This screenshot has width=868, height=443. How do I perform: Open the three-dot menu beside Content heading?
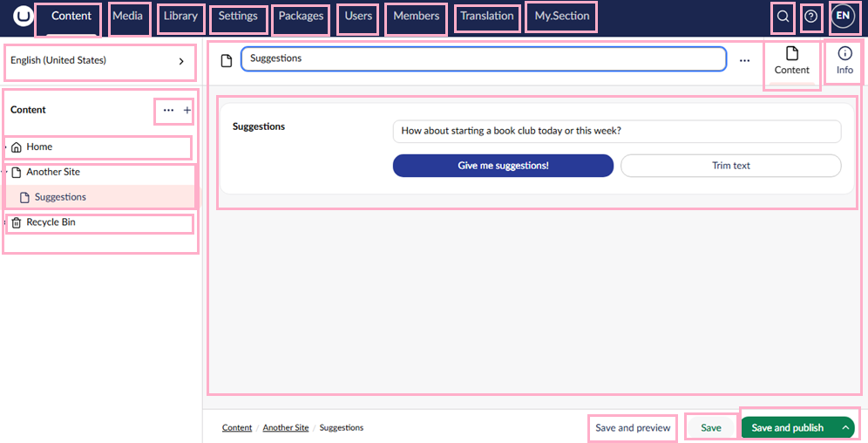click(168, 110)
